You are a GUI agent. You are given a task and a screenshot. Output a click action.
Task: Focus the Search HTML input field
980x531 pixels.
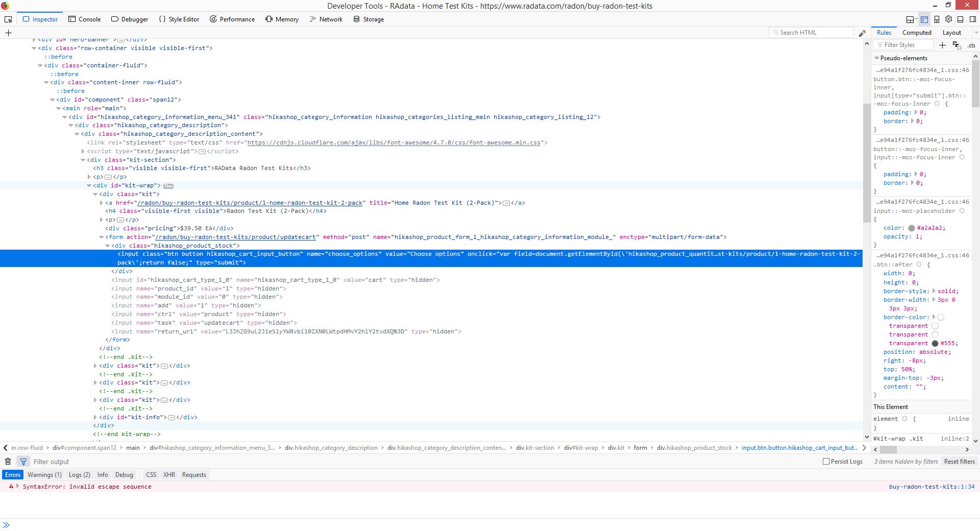tap(814, 33)
